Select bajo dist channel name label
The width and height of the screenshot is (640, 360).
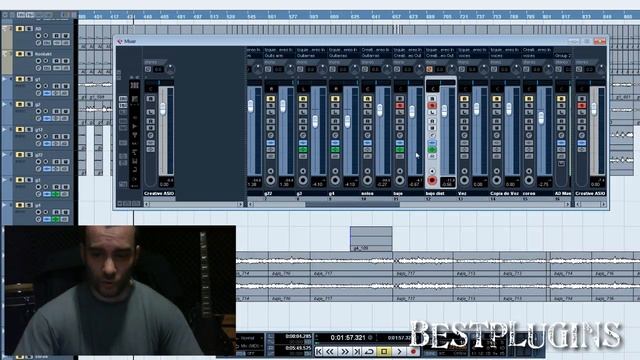click(x=435, y=193)
